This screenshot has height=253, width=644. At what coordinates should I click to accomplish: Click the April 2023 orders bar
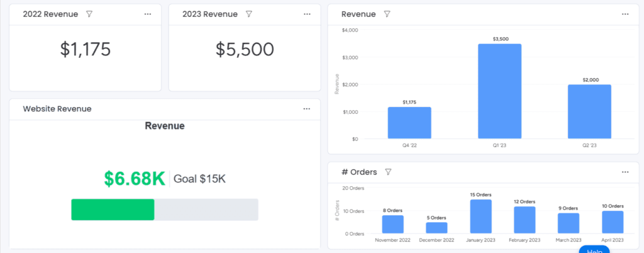(x=613, y=222)
